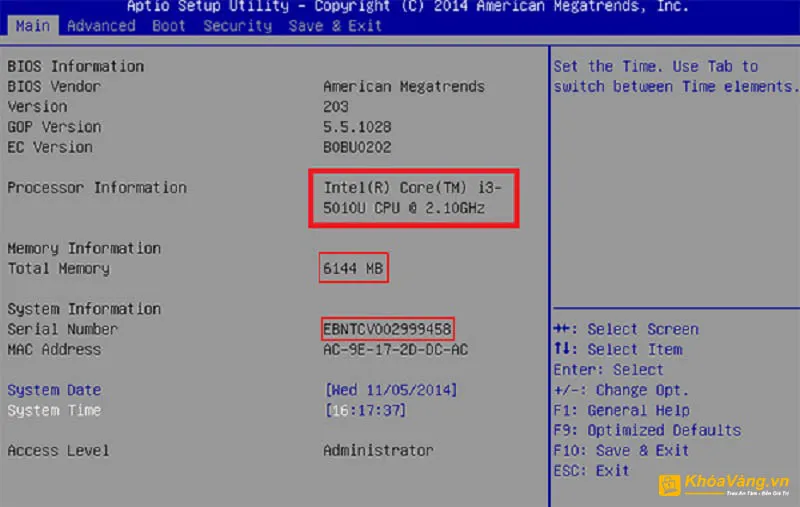Click the System Date value Wed 11/05/2014

(x=390, y=390)
